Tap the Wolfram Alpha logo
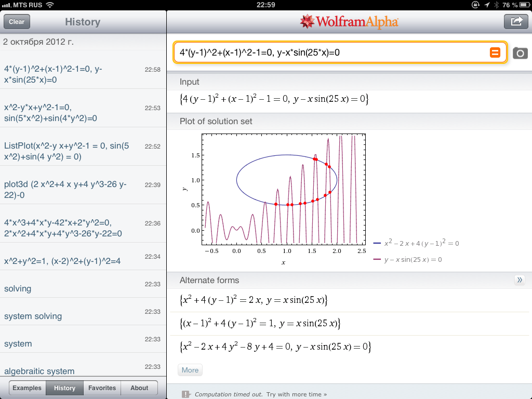532x399 pixels. coord(349,22)
